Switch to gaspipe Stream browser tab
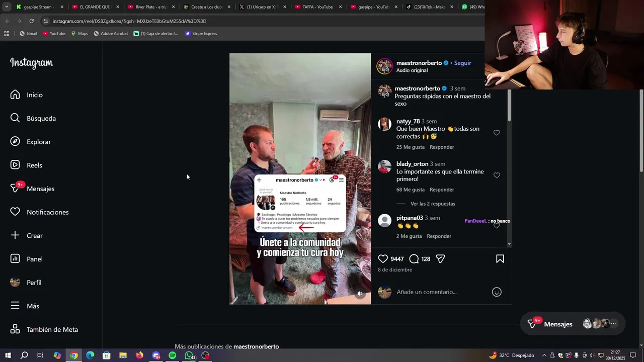Image resolution: width=644 pixels, height=362 pixels. coord(39,7)
